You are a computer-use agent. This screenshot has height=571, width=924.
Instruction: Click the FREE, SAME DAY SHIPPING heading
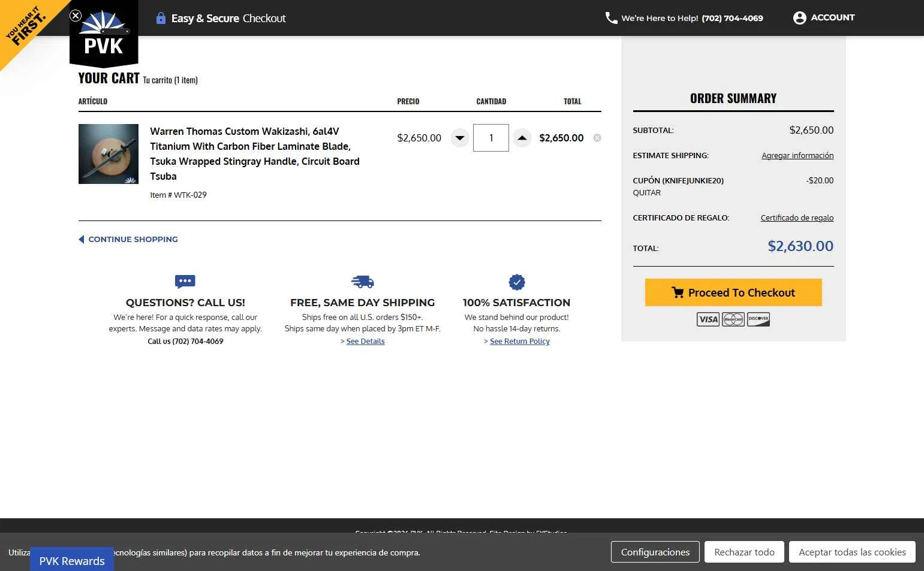pyautogui.click(x=363, y=303)
